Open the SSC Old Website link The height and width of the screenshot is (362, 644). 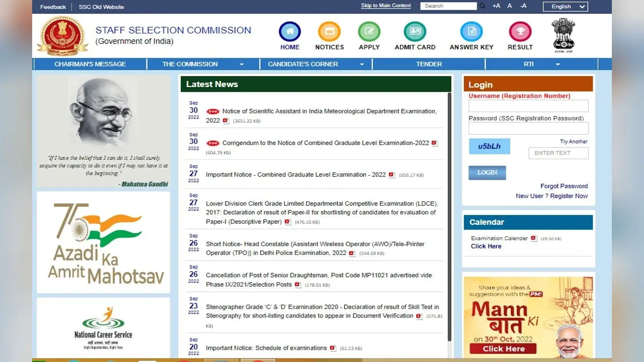click(101, 7)
